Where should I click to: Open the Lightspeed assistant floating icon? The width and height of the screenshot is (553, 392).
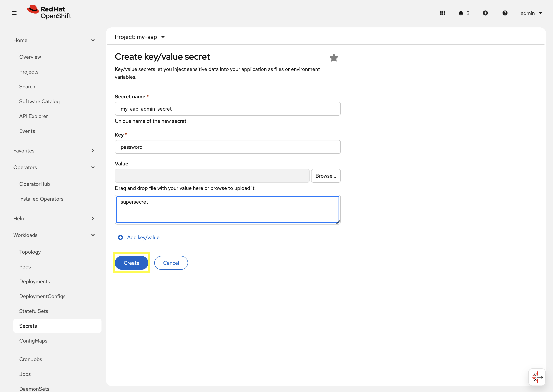tap(537, 377)
